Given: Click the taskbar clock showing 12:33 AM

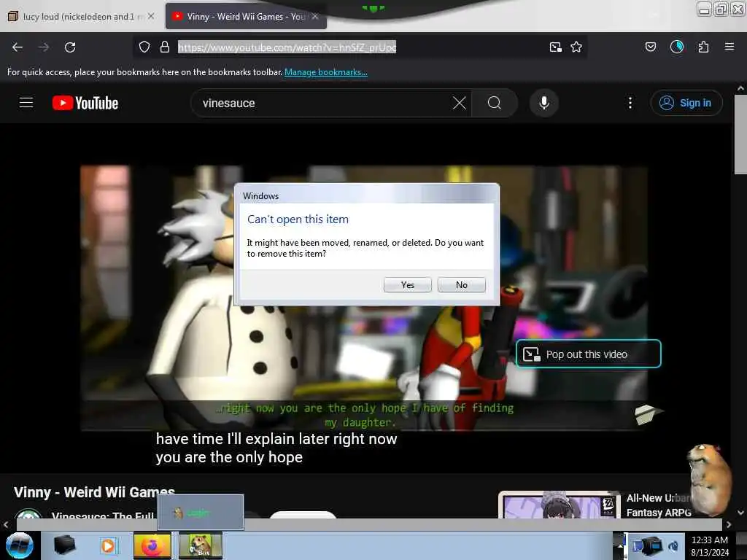Looking at the screenshot, I should coord(710,545).
